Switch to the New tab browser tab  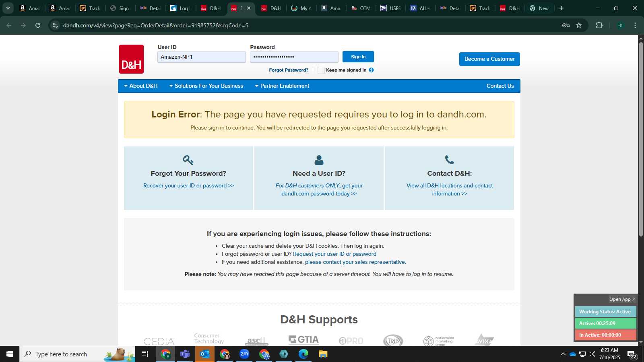pos(539,8)
